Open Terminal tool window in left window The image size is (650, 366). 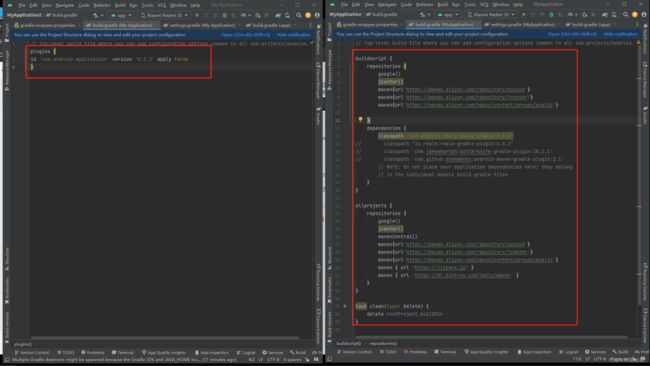click(123, 353)
